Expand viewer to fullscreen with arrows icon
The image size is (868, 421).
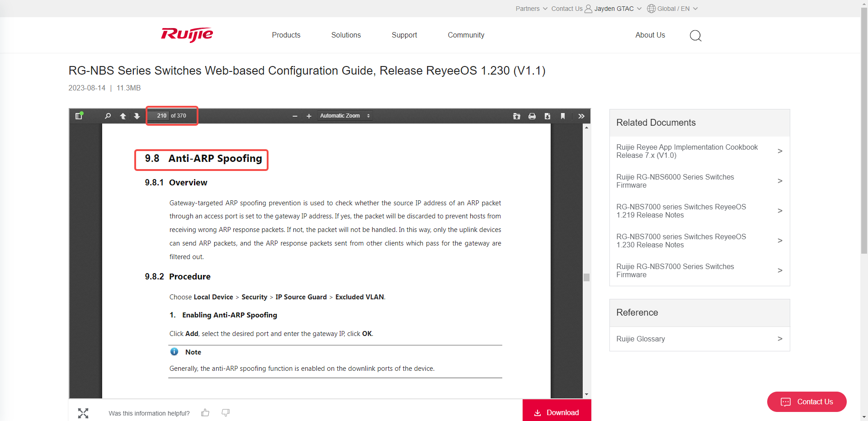[x=83, y=413]
